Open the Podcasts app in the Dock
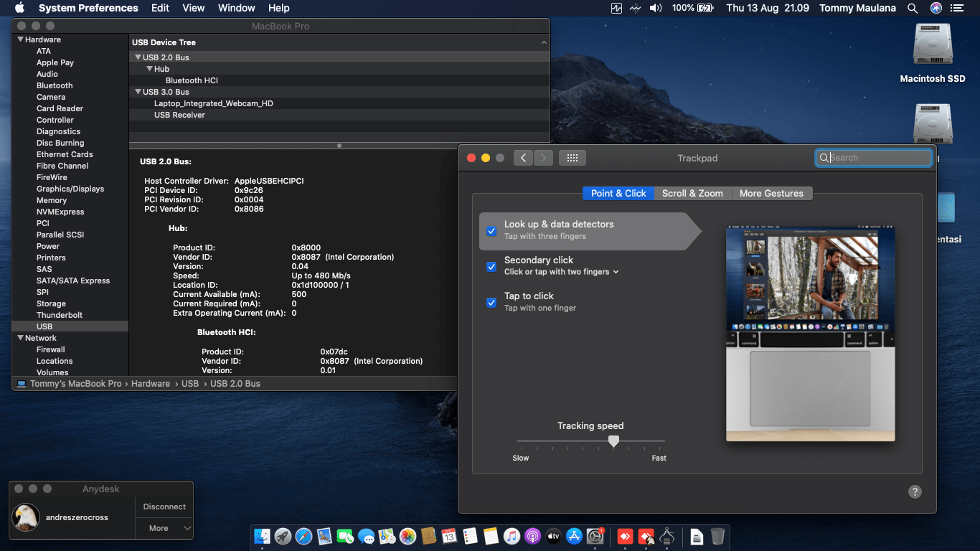This screenshot has height=551, width=980. coord(532,536)
